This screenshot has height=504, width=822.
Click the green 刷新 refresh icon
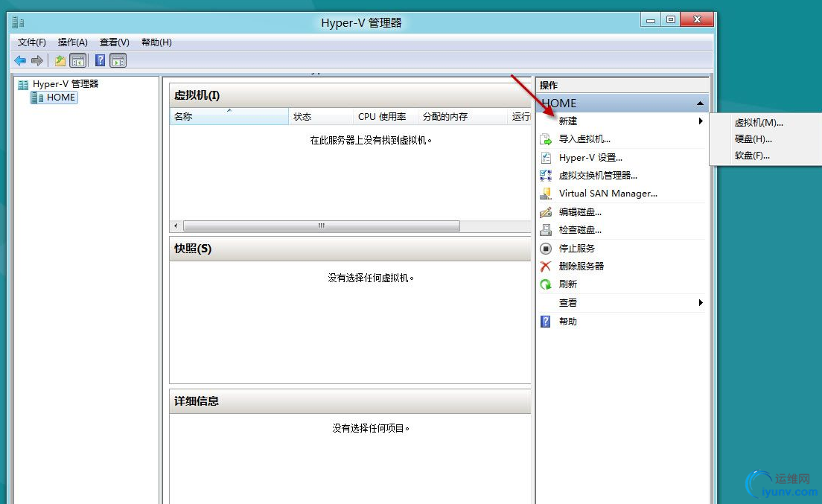(546, 284)
